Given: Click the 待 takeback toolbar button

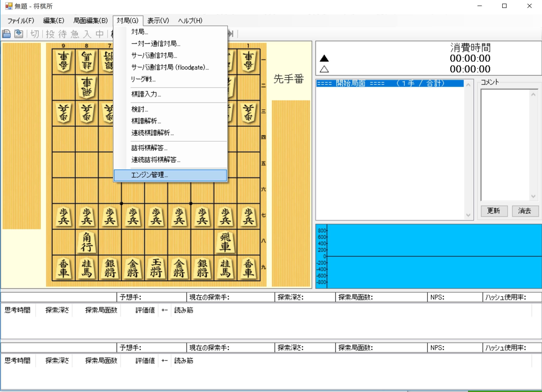Looking at the screenshot, I should pyautogui.click(x=62, y=34).
